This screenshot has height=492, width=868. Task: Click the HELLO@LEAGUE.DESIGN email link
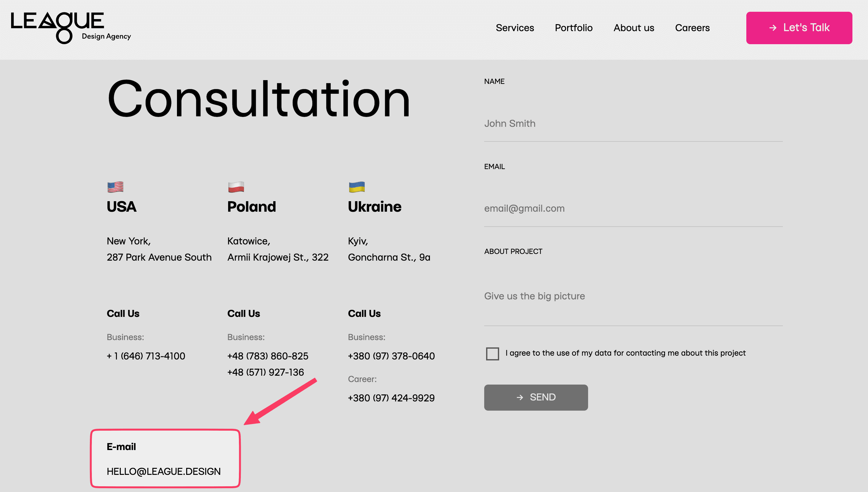click(x=164, y=471)
